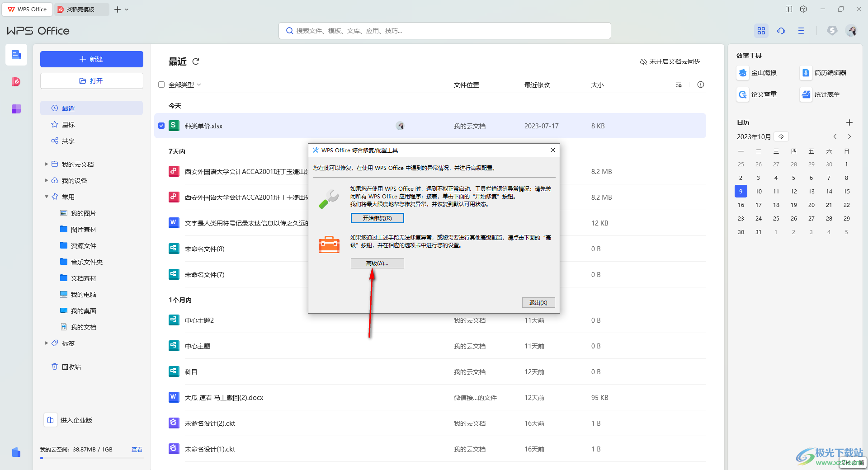Add a calendar event with the plus icon
Image resolution: width=868 pixels, height=470 pixels.
point(849,122)
